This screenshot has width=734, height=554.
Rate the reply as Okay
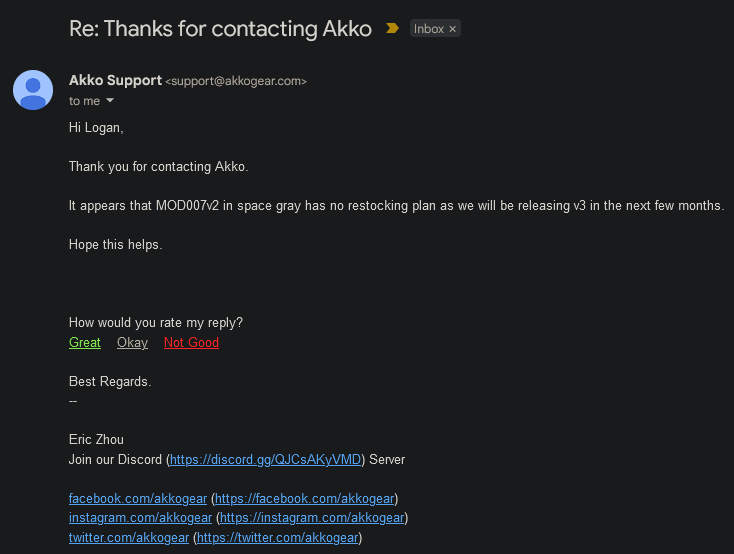click(x=132, y=343)
